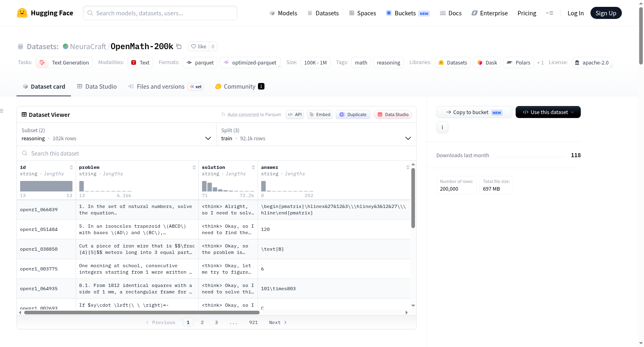Click the Datasets library tag
Viewport: 644px width, 347px height.
453,62
